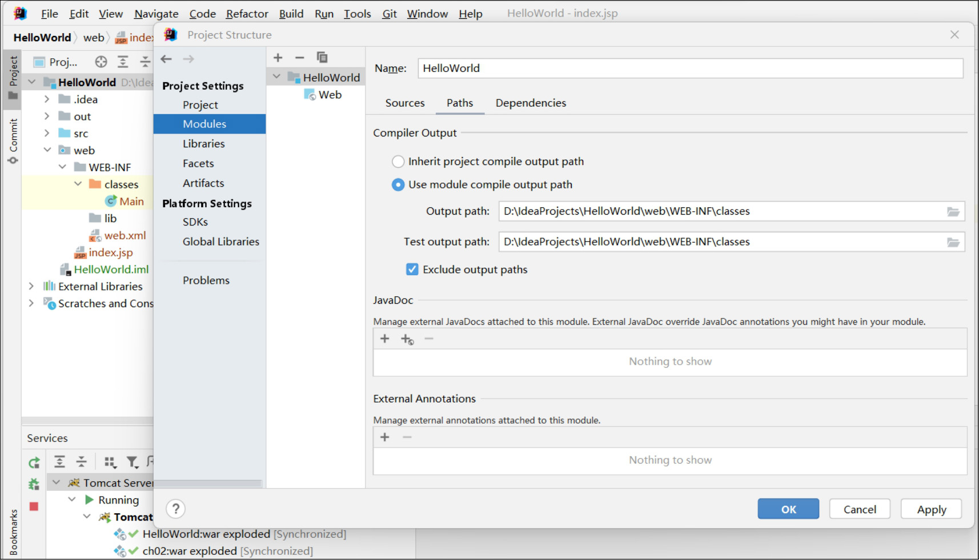The image size is (979, 560).
Task: Click the remove module minus icon
Action: click(x=300, y=58)
